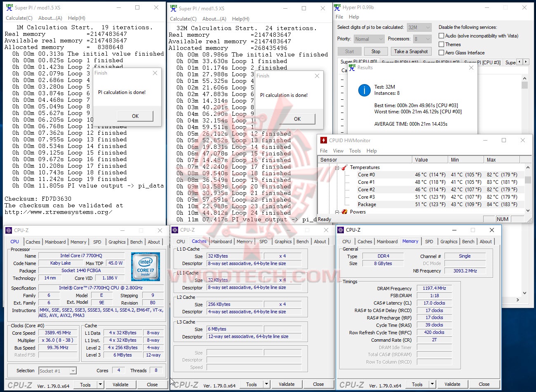536x392 pixels.
Task: Click the Hyper PI title bar icon
Action: [x=337, y=7]
